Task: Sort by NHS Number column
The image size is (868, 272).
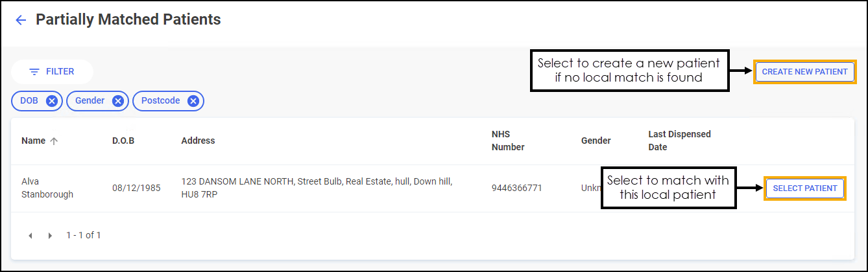Action: coord(508,141)
